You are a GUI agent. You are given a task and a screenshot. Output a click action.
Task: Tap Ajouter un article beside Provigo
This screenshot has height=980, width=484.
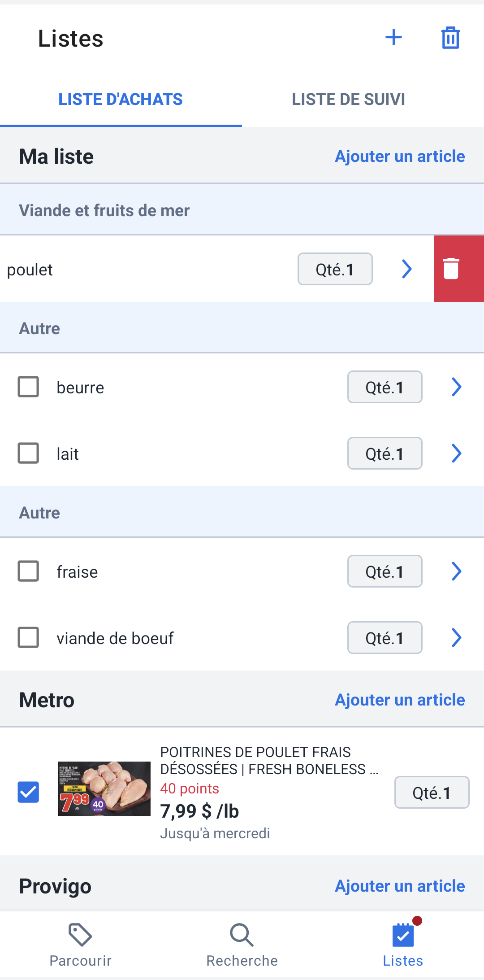point(400,886)
